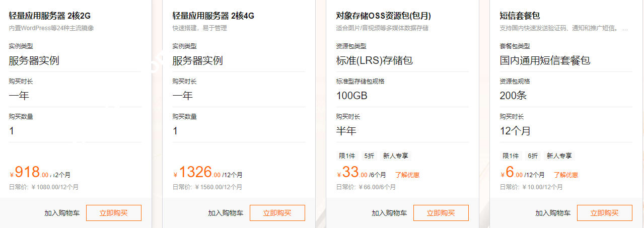Open the 半年 购买时长 selector
Image resolution: width=644 pixels, height=228 pixels.
pyautogui.click(x=402, y=131)
